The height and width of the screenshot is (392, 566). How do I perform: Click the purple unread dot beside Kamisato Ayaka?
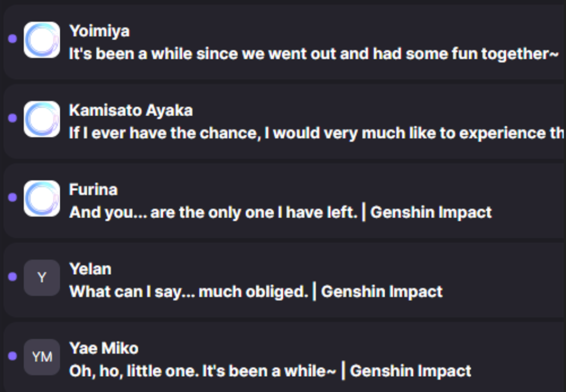tap(13, 118)
